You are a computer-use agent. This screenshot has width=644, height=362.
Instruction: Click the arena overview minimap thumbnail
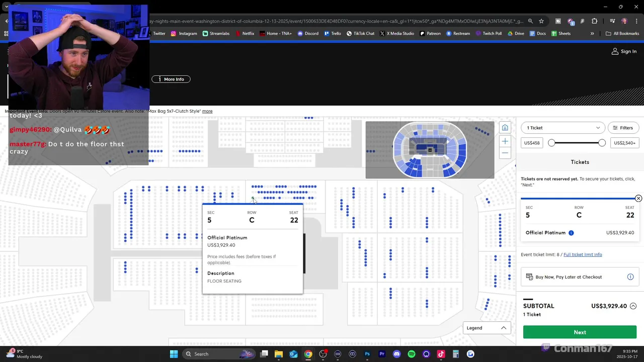pos(430,150)
